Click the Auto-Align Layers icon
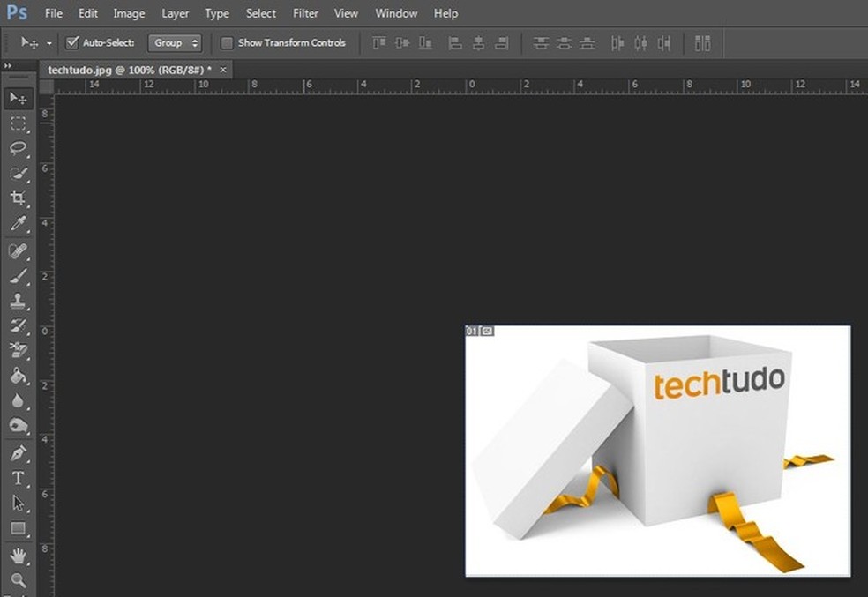Viewport: 868px width, 597px height. 702,42
